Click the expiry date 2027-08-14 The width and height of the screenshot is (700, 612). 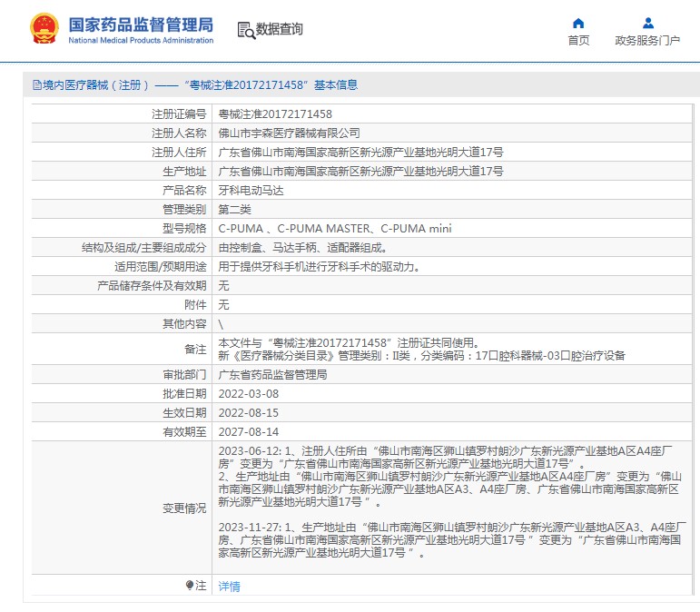pyautogui.click(x=248, y=431)
